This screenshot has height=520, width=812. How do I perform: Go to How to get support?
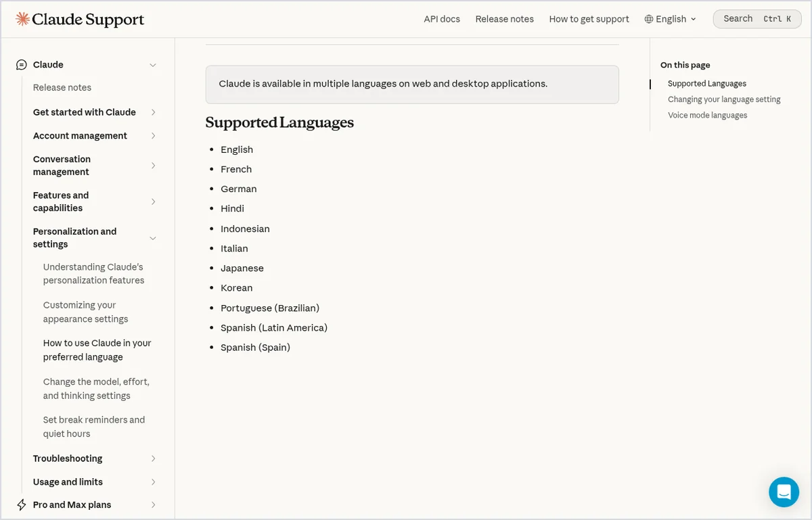click(x=589, y=19)
